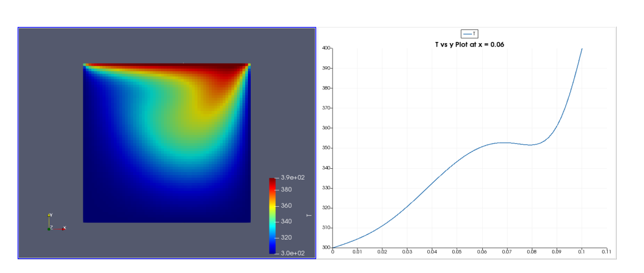Click the 0.05 tick on chart's horizontal axis
This screenshot has width=644, height=273.
[x=457, y=251]
